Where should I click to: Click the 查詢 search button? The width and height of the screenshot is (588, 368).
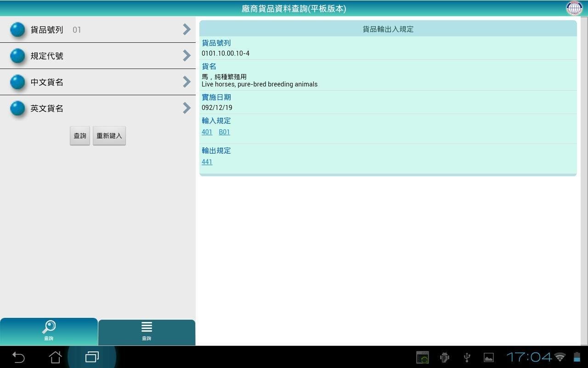[x=80, y=136]
